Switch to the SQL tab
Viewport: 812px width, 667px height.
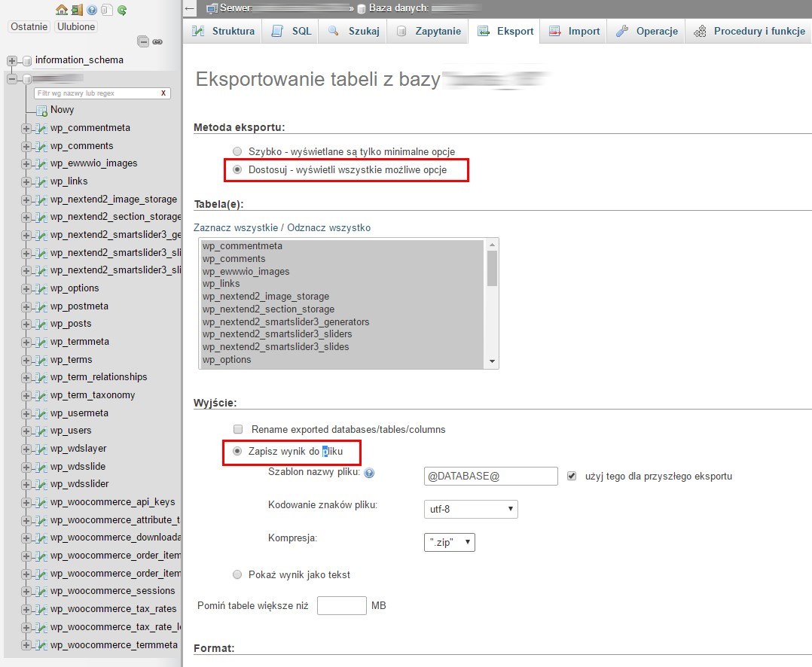pyautogui.click(x=291, y=31)
